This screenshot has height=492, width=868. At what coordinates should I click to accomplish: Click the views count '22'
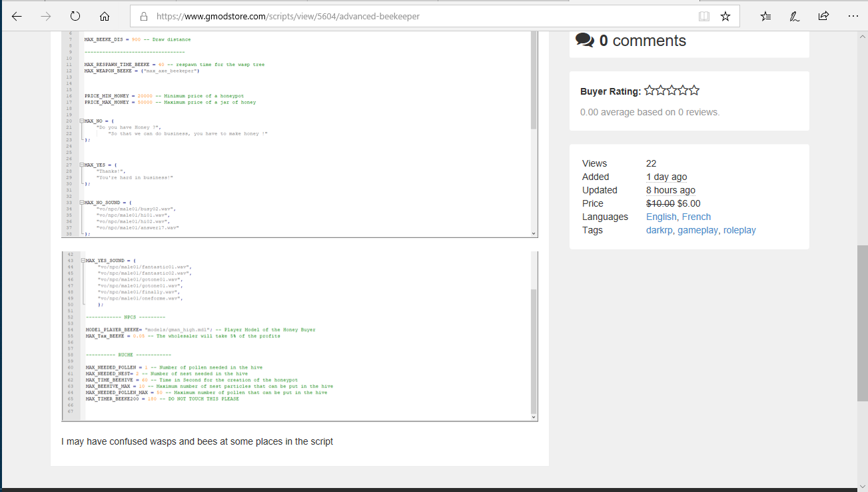[x=651, y=163]
